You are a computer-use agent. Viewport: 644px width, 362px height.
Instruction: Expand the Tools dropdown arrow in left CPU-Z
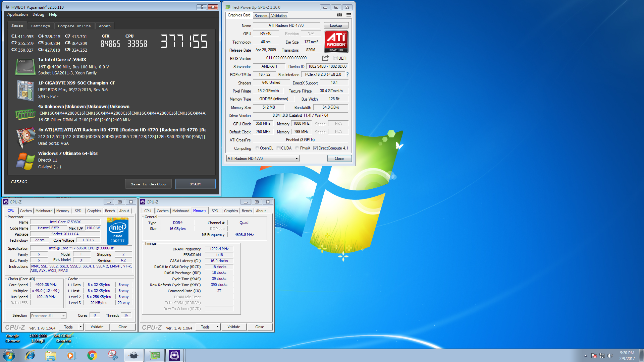pyautogui.click(x=80, y=327)
